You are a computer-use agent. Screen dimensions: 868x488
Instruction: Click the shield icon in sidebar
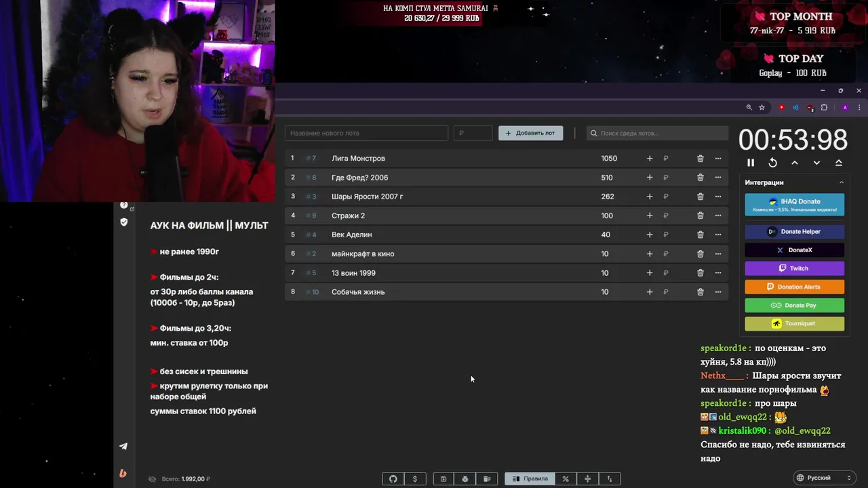pos(124,222)
